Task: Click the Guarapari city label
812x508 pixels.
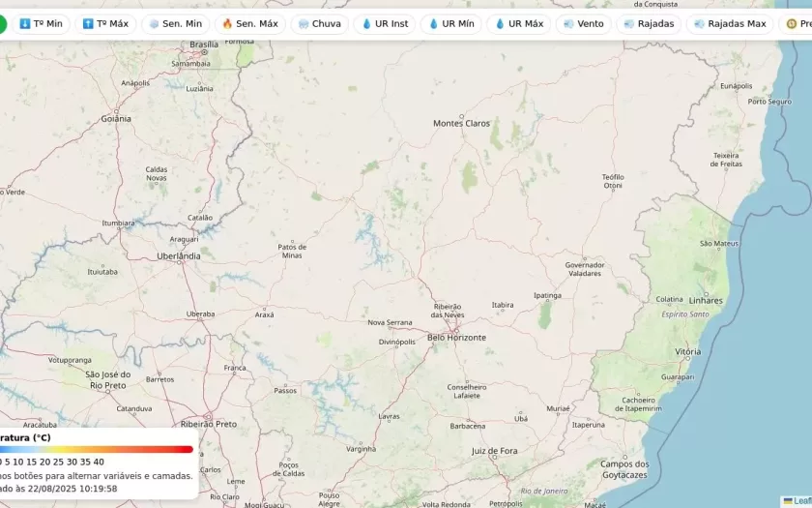Action: click(678, 377)
